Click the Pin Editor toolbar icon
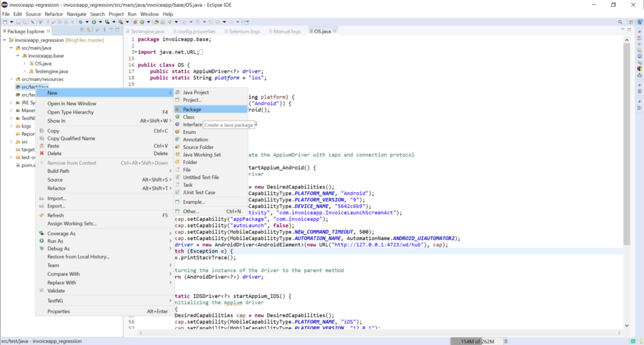The height and width of the screenshot is (345, 644). 247,22
